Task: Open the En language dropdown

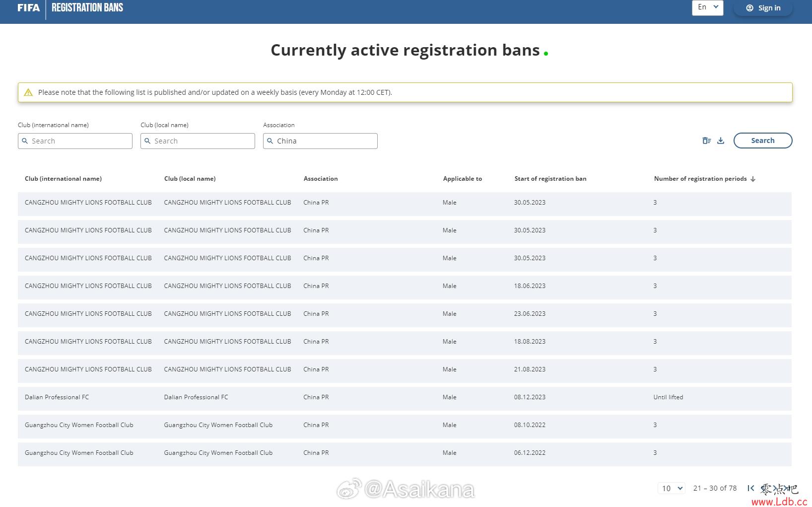Action: [708, 7]
